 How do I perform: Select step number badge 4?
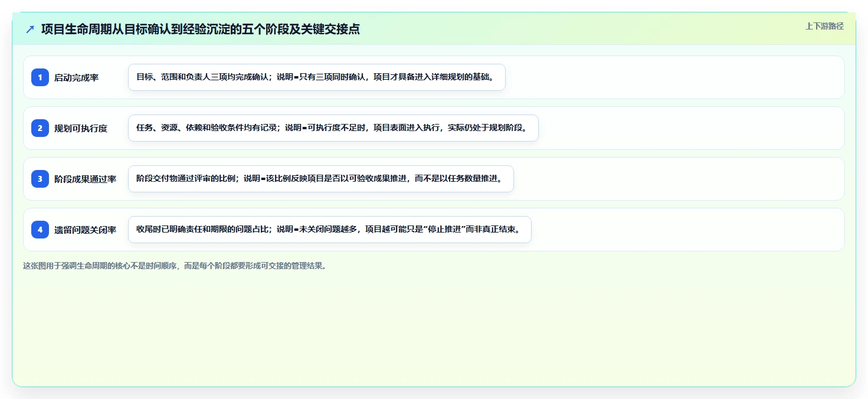40,230
